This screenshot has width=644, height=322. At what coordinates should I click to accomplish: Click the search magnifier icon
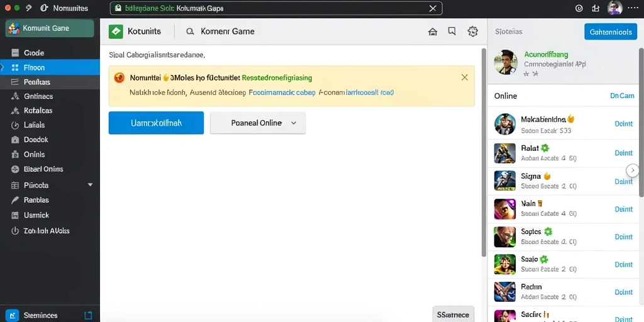coord(190,31)
